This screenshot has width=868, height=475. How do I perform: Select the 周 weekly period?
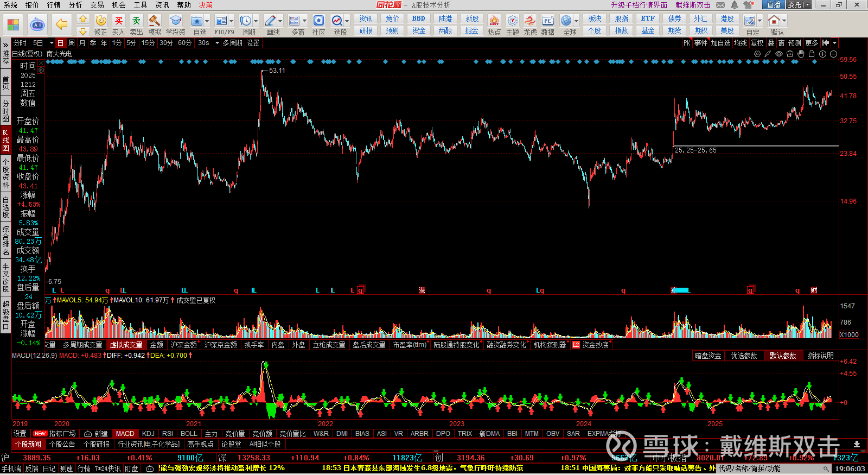pos(72,43)
